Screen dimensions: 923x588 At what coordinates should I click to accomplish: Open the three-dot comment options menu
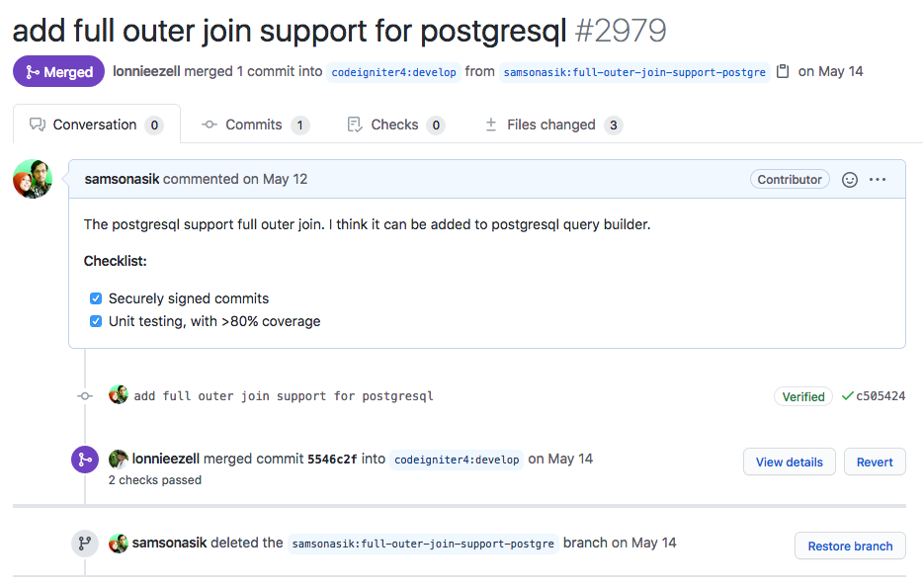click(878, 180)
